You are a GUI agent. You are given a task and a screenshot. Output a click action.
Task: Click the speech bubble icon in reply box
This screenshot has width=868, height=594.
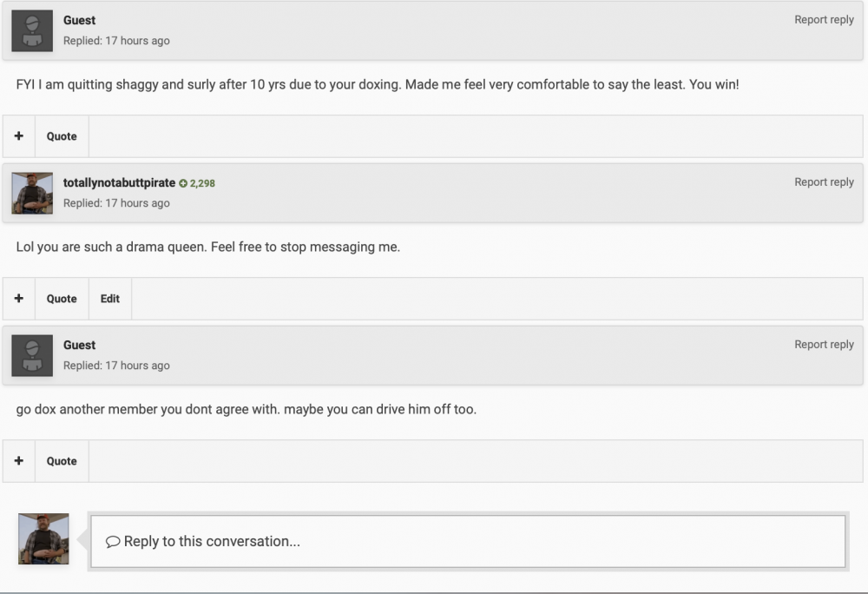pyautogui.click(x=113, y=542)
